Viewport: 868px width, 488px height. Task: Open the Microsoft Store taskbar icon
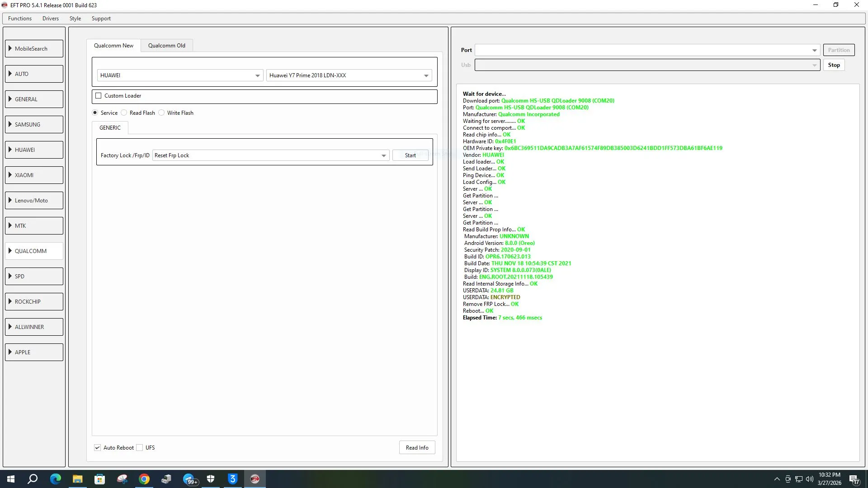click(x=99, y=479)
